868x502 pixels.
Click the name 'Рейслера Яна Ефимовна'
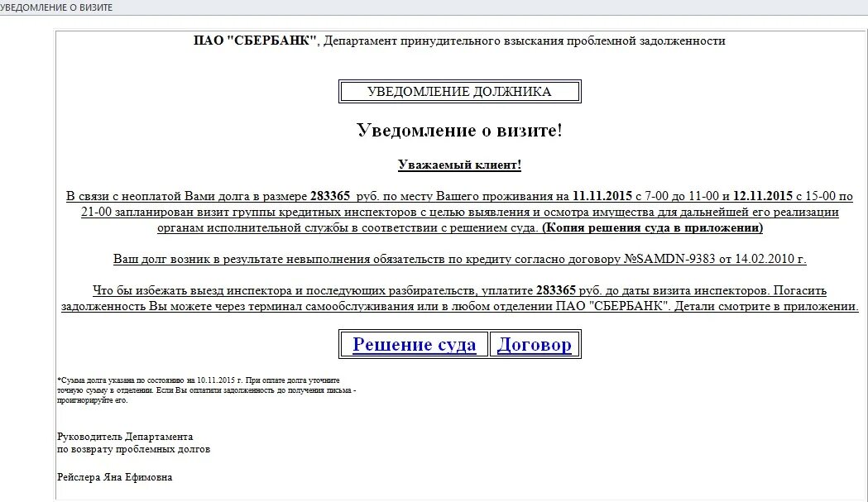114,477
